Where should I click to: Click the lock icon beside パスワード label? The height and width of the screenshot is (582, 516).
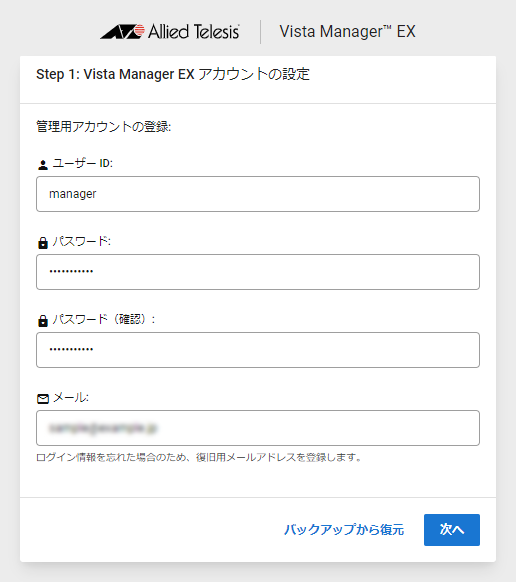pyautogui.click(x=43, y=243)
